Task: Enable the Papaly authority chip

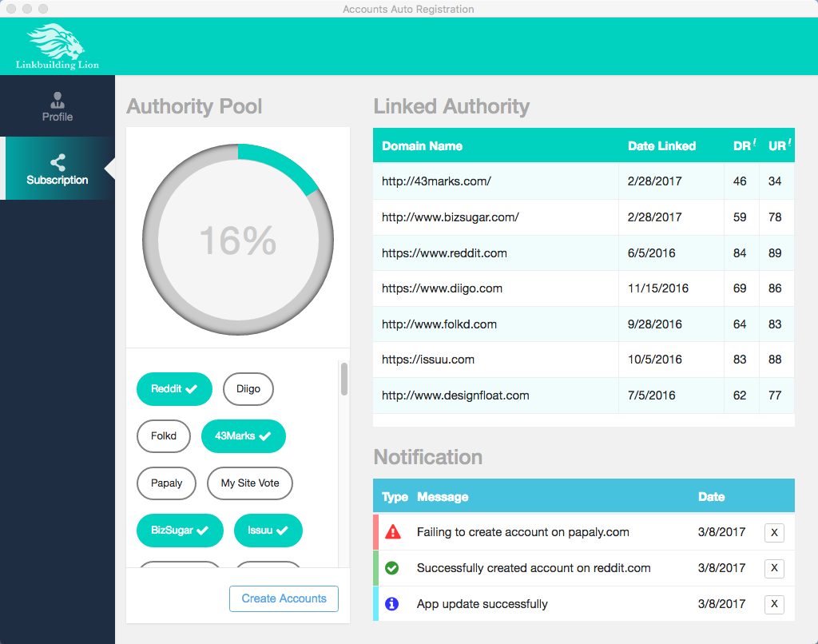Action: 166,483
